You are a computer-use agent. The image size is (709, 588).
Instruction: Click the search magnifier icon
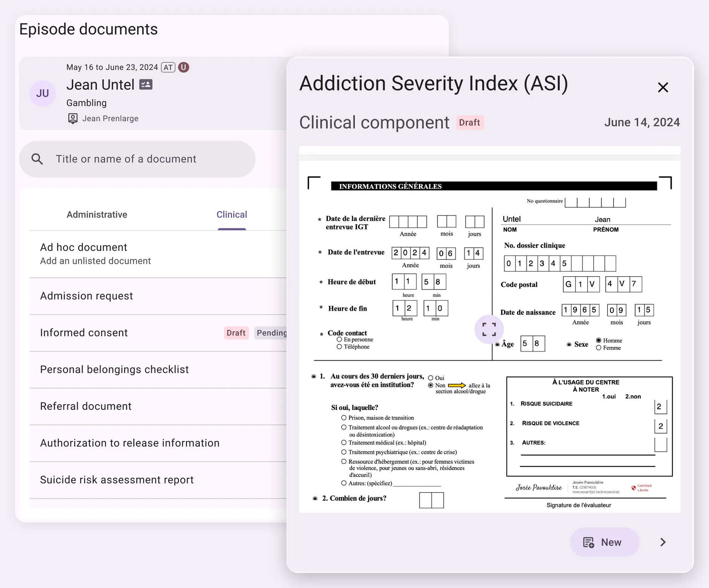tap(37, 159)
